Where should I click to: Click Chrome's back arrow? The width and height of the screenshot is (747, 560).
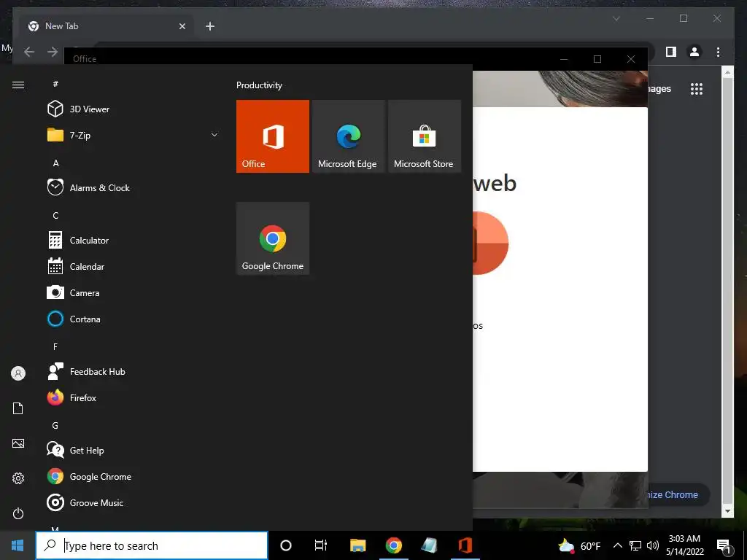coord(29,52)
